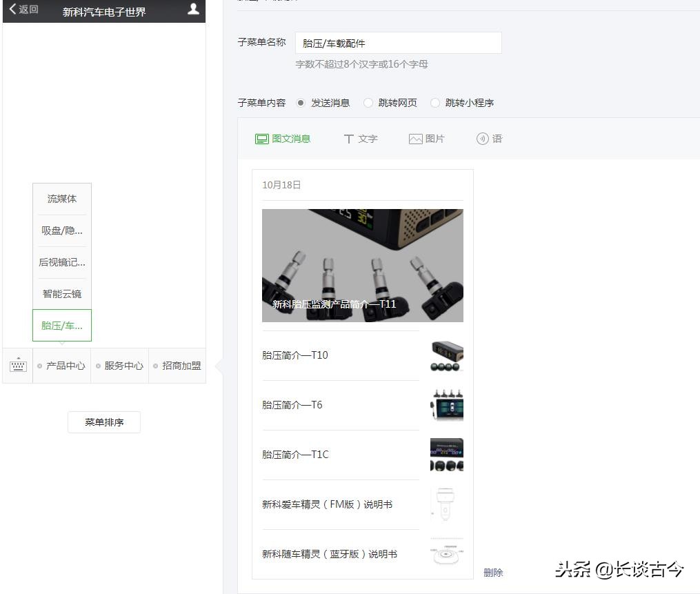Screen dimensions: 700x594
Task: Select the 图片 image message icon
Action: (x=426, y=138)
